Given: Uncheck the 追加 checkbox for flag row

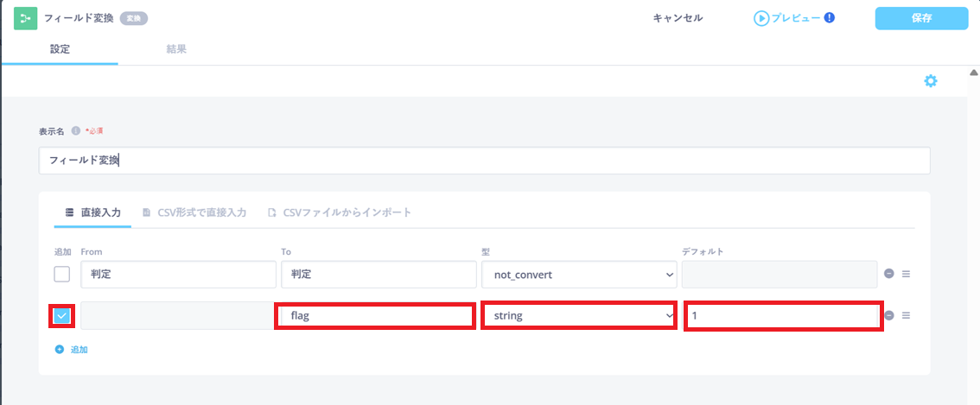Looking at the screenshot, I should pos(61,316).
